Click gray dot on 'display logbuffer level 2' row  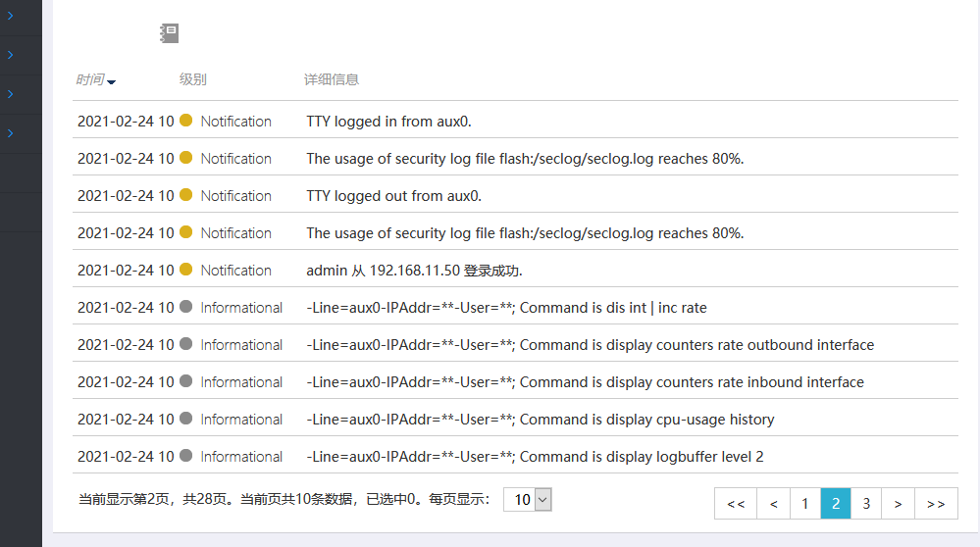pyautogui.click(x=186, y=457)
